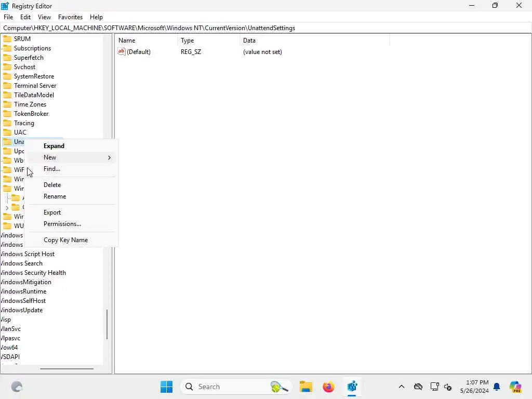The height and width of the screenshot is (399, 532).
Task: Select the Windows Search key
Action: [22, 263]
